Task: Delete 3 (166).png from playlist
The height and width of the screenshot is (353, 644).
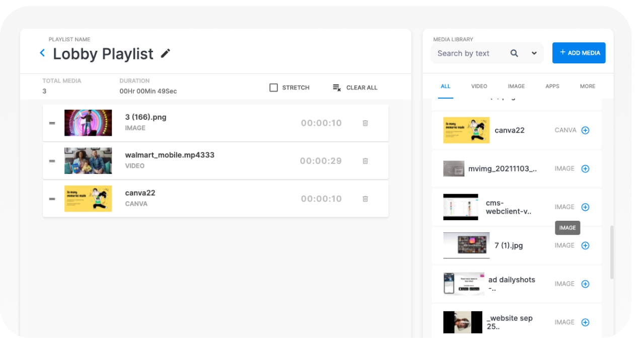Action: [365, 123]
